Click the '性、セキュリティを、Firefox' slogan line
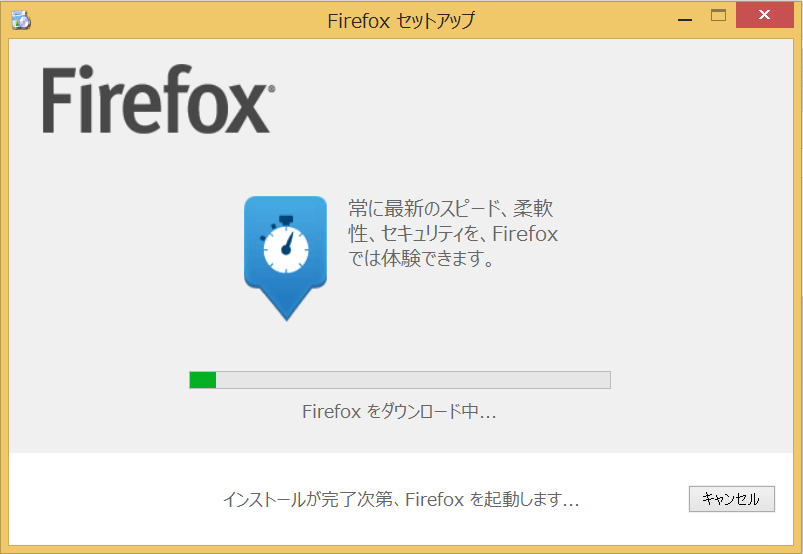The height and width of the screenshot is (554, 803). (x=453, y=233)
